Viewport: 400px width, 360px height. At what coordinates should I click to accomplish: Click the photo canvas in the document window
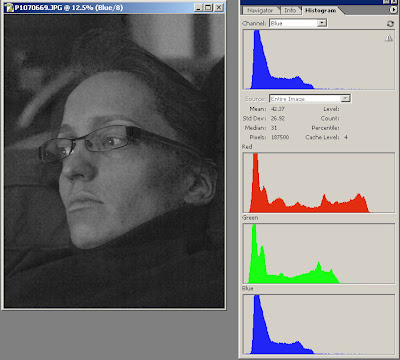[114, 161]
